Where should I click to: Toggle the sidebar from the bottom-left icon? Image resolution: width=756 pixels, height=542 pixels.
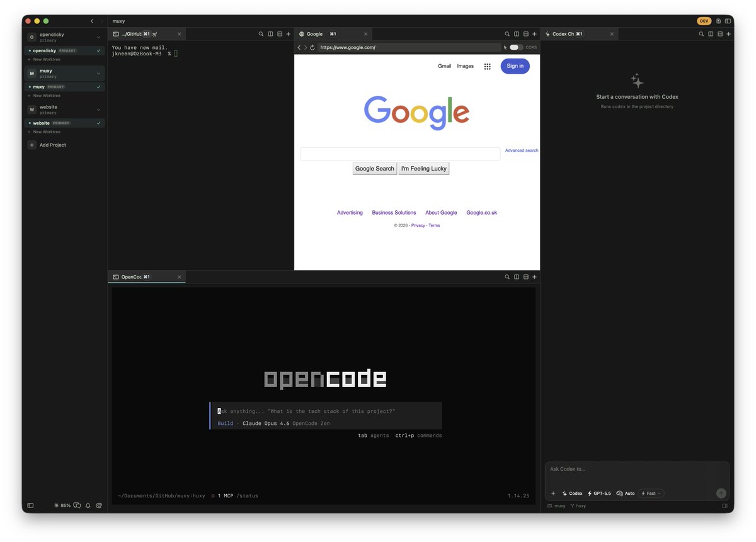(x=30, y=505)
